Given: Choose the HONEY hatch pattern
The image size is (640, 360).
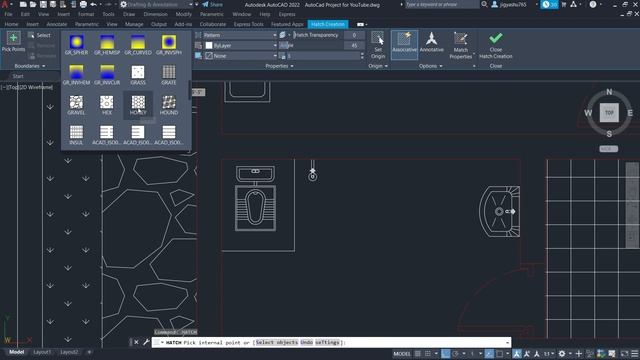Looking at the screenshot, I should click(x=138, y=105).
